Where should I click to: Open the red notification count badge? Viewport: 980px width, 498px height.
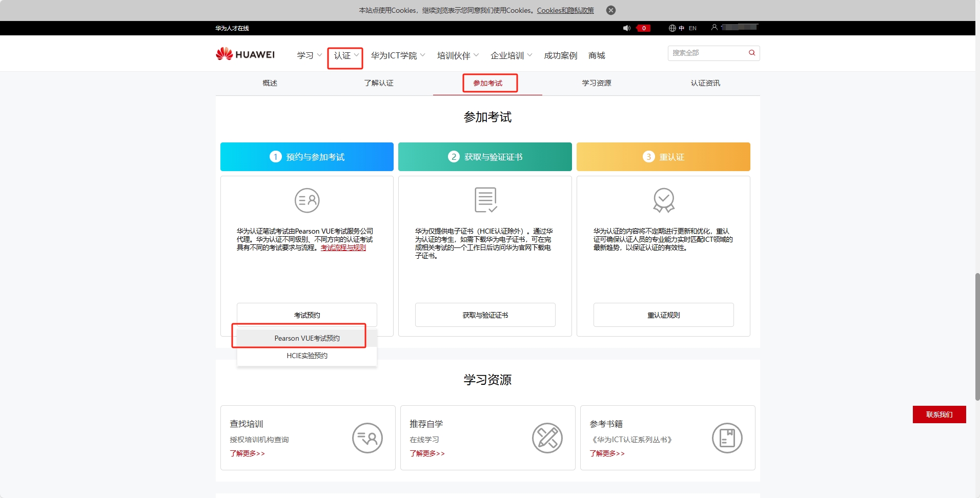tap(644, 28)
